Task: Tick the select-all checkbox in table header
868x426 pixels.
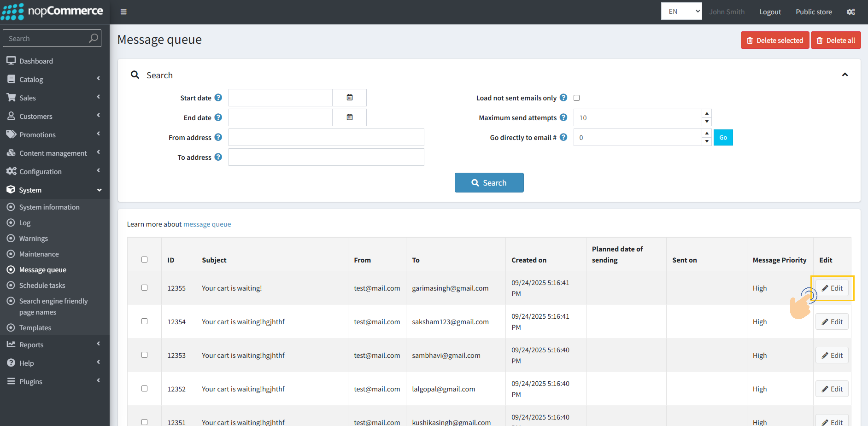Action: pyautogui.click(x=144, y=260)
